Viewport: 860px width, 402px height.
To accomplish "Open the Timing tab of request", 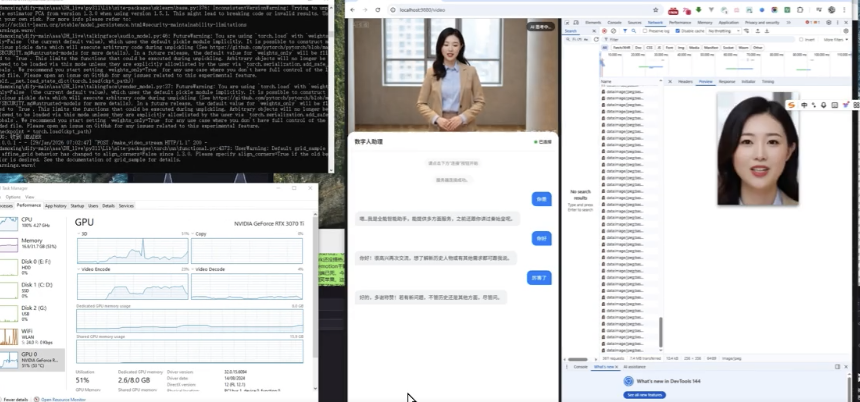I will (x=768, y=81).
